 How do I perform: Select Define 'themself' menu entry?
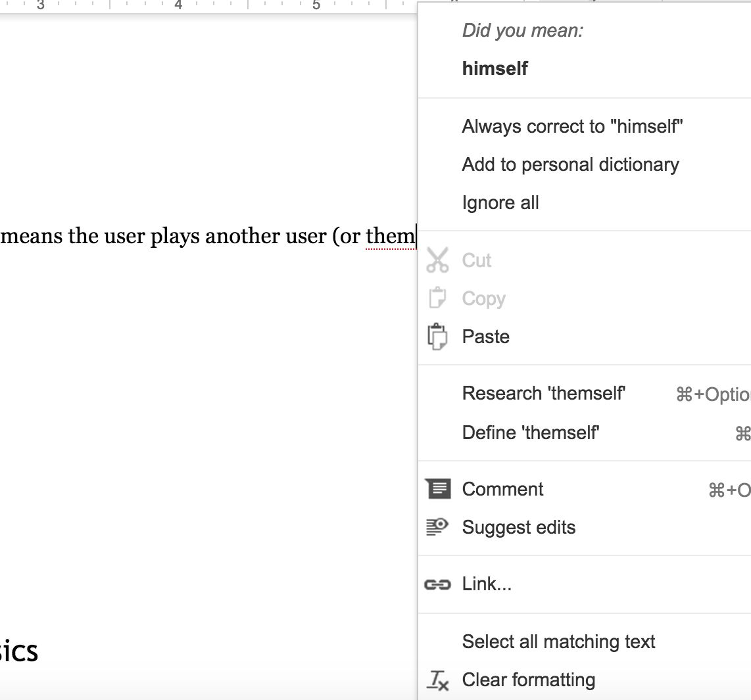pos(531,432)
